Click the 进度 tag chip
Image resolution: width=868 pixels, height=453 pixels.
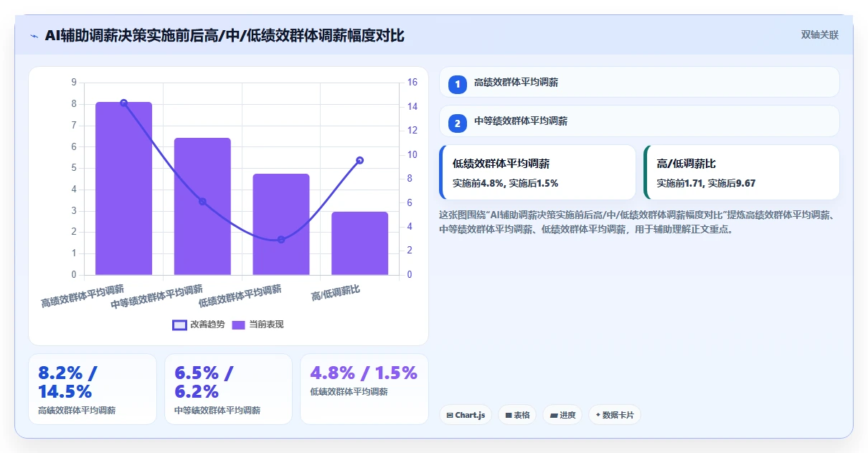tap(562, 415)
